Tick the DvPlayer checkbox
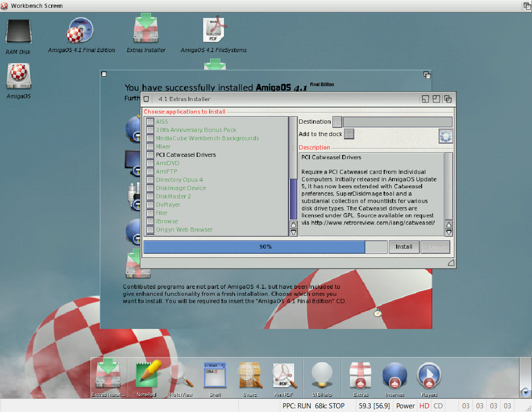This screenshot has width=532, height=412. click(x=150, y=204)
